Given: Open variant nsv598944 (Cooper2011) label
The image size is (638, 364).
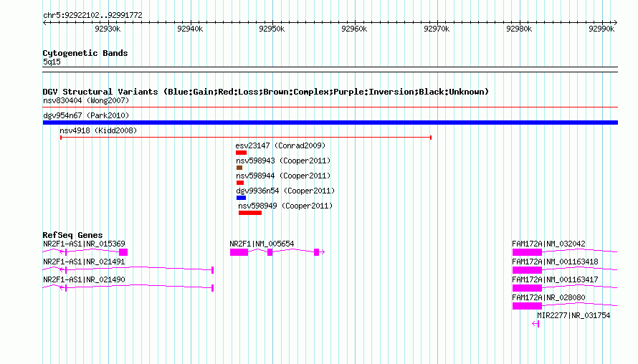Looking at the screenshot, I should [283, 176].
